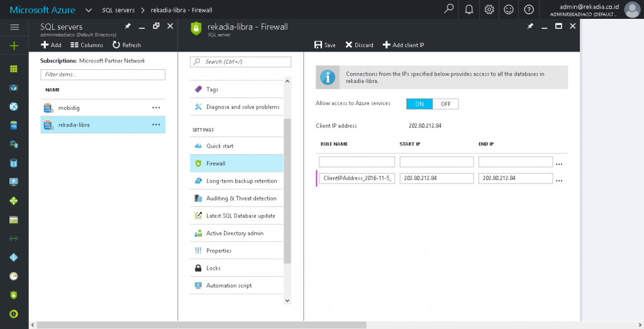Click the horizontal scrollbar at bottom
Viewport: 644px width, 329px height.
point(201,325)
